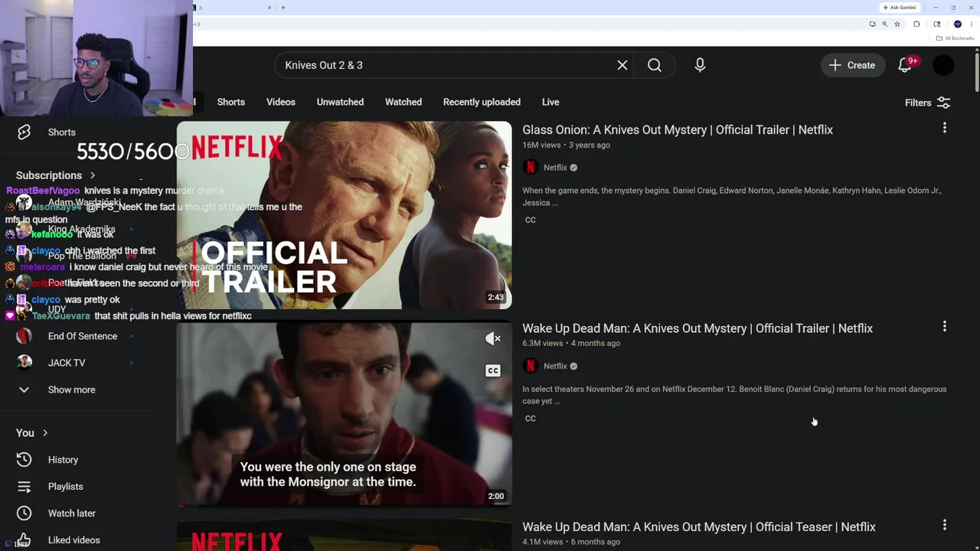Viewport: 980px width, 551px height.
Task: Click the 2:43 duration badge
Action: point(496,298)
